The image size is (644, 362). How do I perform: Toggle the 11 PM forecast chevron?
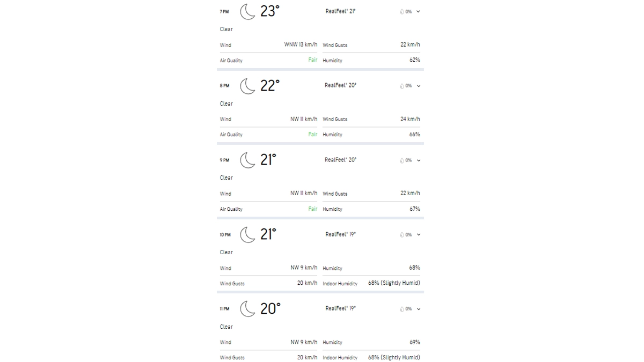coord(418,309)
